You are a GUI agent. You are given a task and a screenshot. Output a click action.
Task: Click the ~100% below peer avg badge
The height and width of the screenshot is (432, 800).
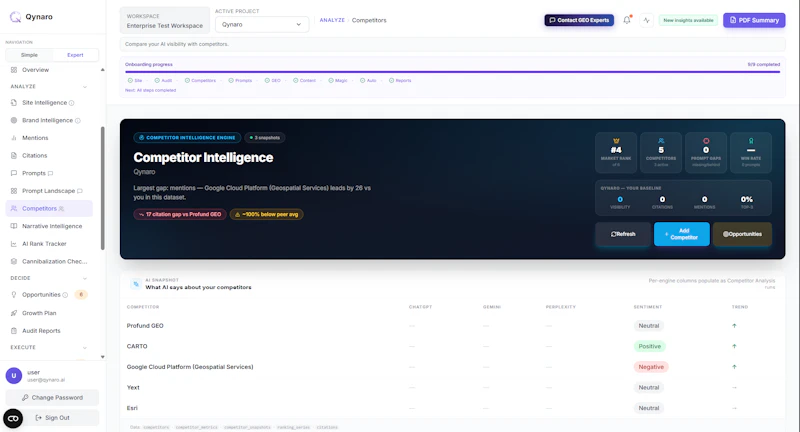[x=267, y=214]
